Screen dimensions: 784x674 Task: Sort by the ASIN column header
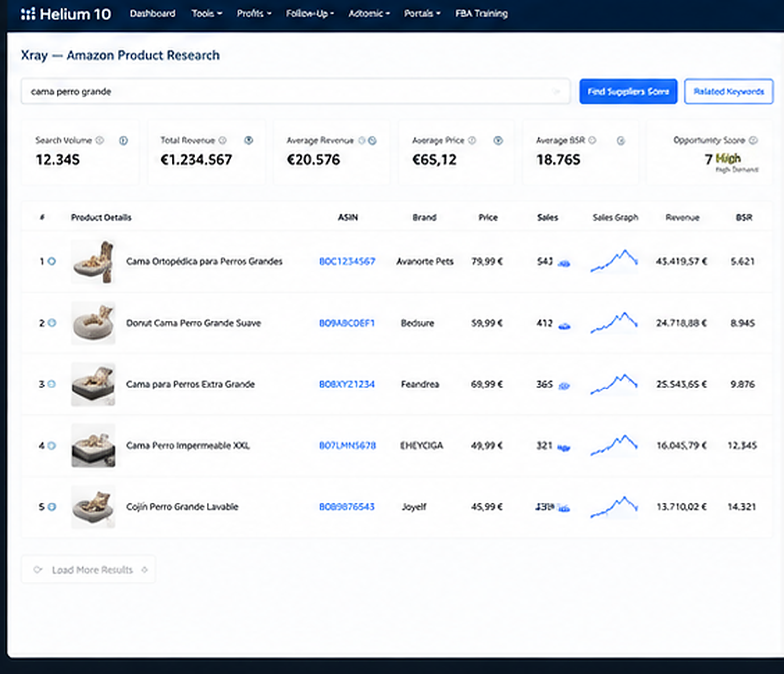348,217
